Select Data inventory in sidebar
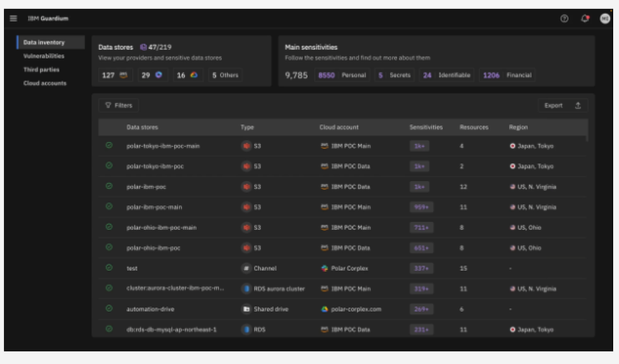The width and height of the screenshot is (619, 364). pyautogui.click(x=51, y=42)
